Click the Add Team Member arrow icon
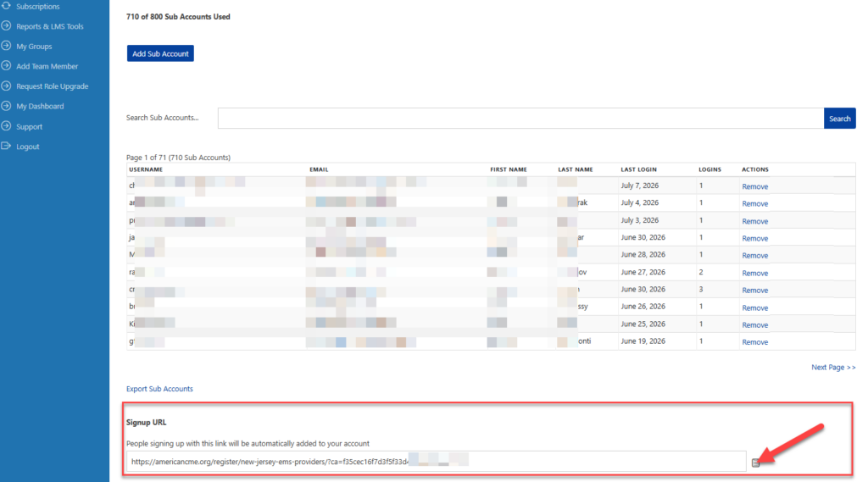 click(x=6, y=65)
